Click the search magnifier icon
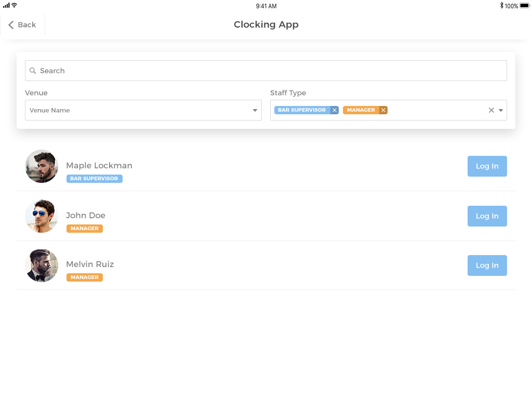The height and width of the screenshot is (399, 532). pos(33,71)
